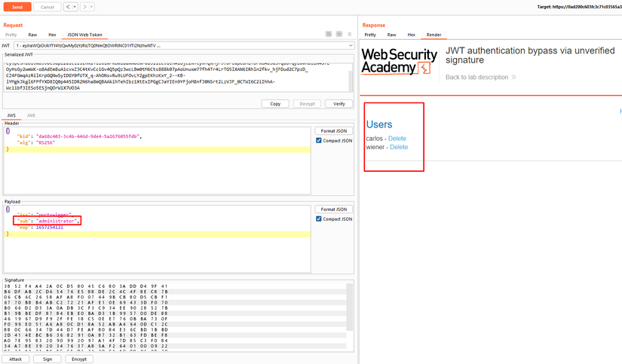Open the forward history dropdown arrow
Image resolution: width=622 pixels, height=364 pixels.
[91, 7]
